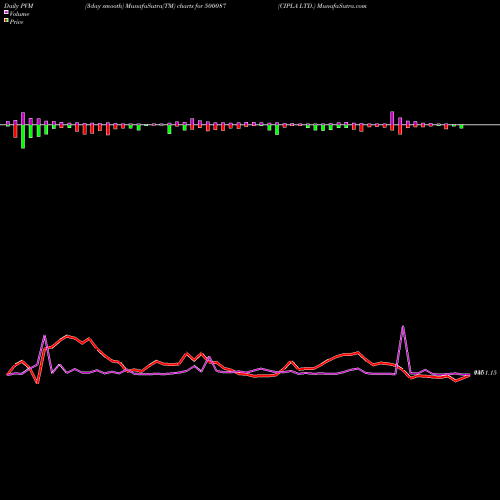The image size is (500, 500).
Task: Click the price value label at line end
Action: point(485,373)
